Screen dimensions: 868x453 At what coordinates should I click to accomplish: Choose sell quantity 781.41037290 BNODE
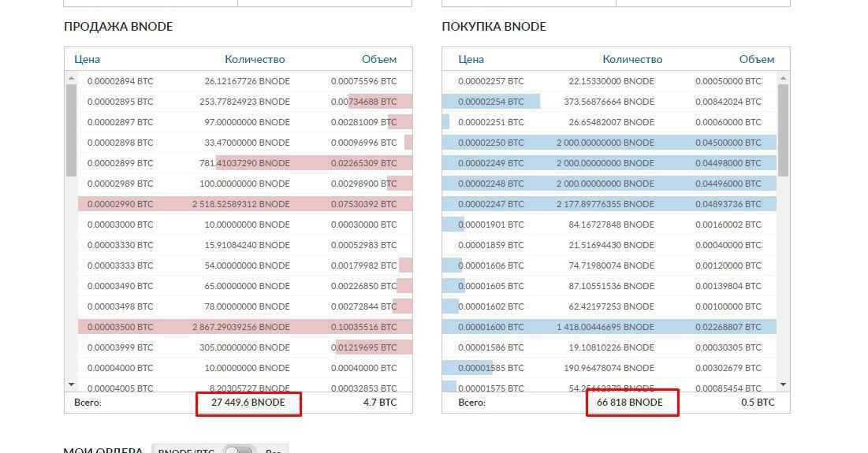[244, 163]
